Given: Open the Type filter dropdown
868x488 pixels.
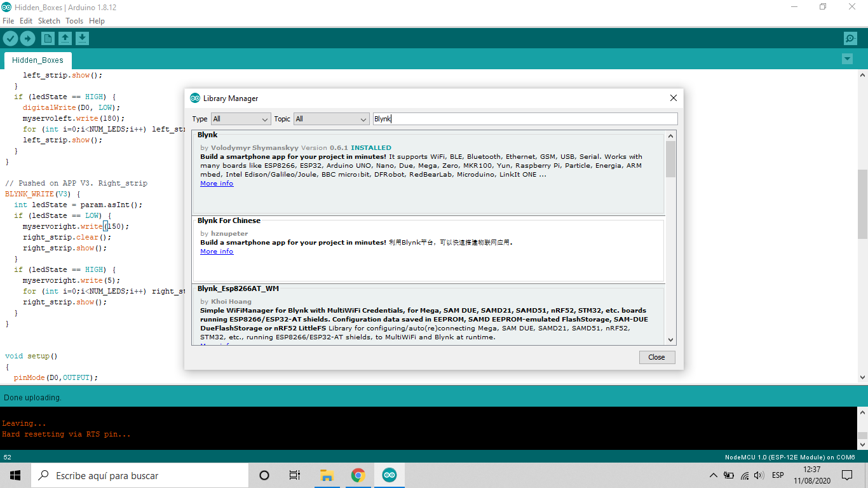Looking at the screenshot, I should 241,119.
